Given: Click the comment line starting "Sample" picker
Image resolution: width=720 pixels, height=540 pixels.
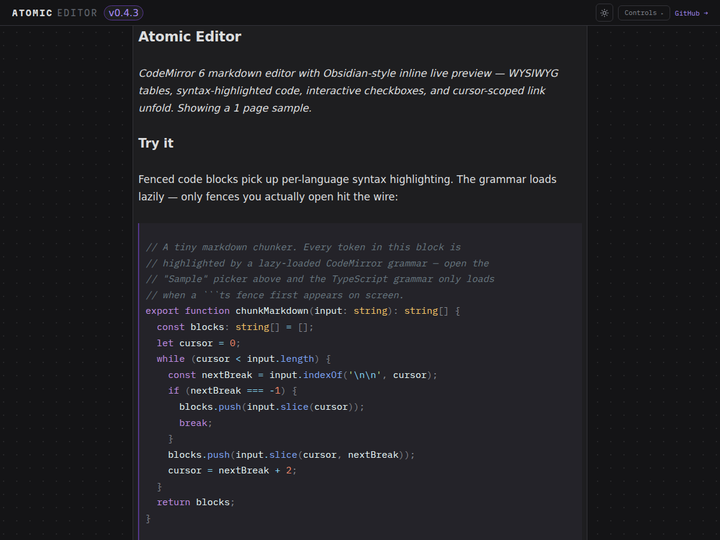Looking at the screenshot, I should (x=320, y=279).
